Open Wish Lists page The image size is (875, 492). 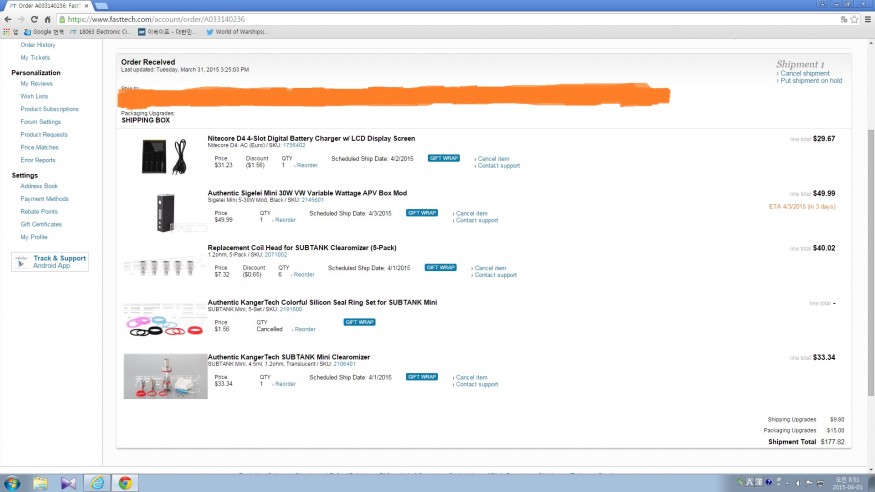point(34,97)
